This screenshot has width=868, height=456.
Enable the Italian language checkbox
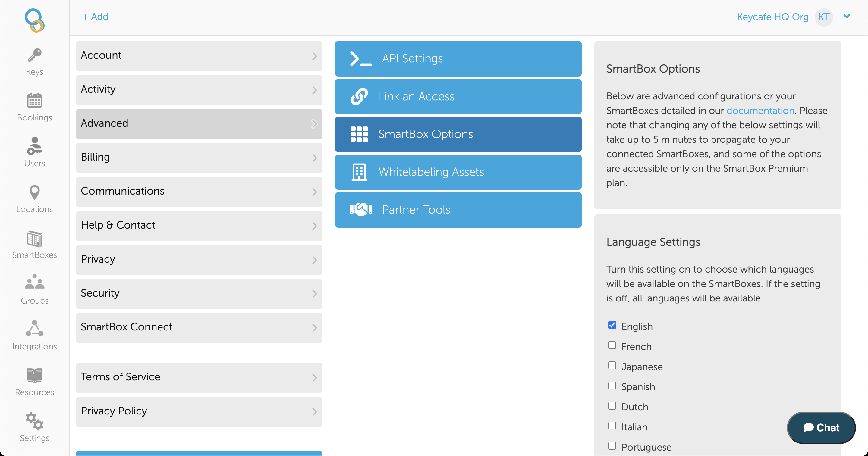pyautogui.click(x=612, y=426)
